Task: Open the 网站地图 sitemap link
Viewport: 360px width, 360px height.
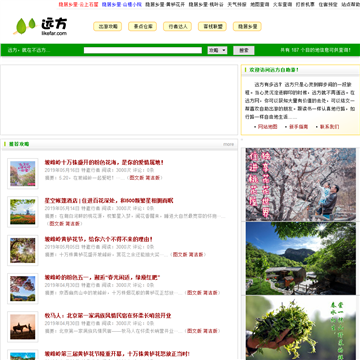Action: tap(268, 127)
